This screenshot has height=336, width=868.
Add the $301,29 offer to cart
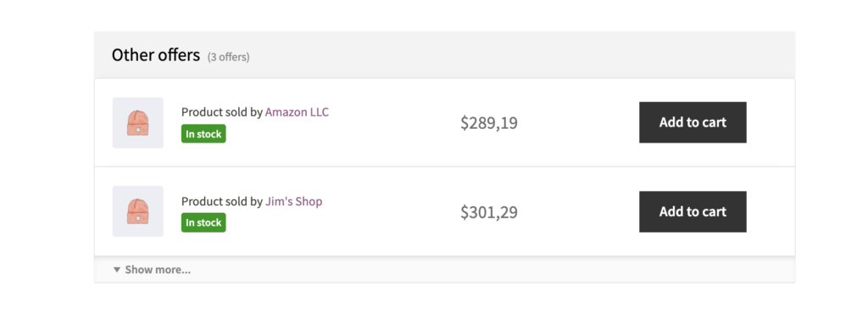coord(693,212)
